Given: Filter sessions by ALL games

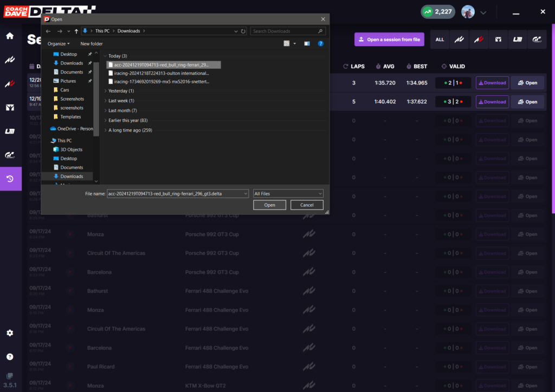Looking at the screenshot, I should (440, 40).
